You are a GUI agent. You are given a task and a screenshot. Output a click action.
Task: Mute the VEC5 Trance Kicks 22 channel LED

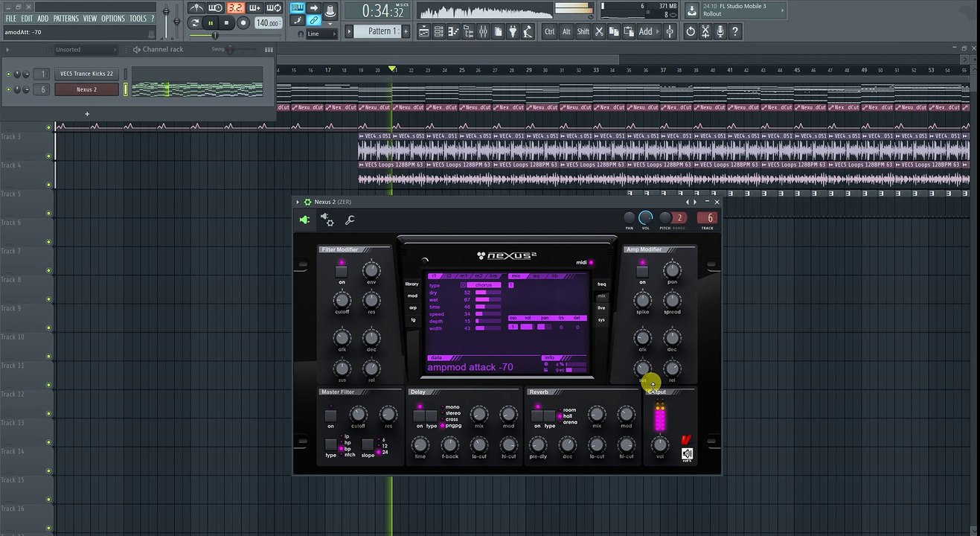[8, 74]
